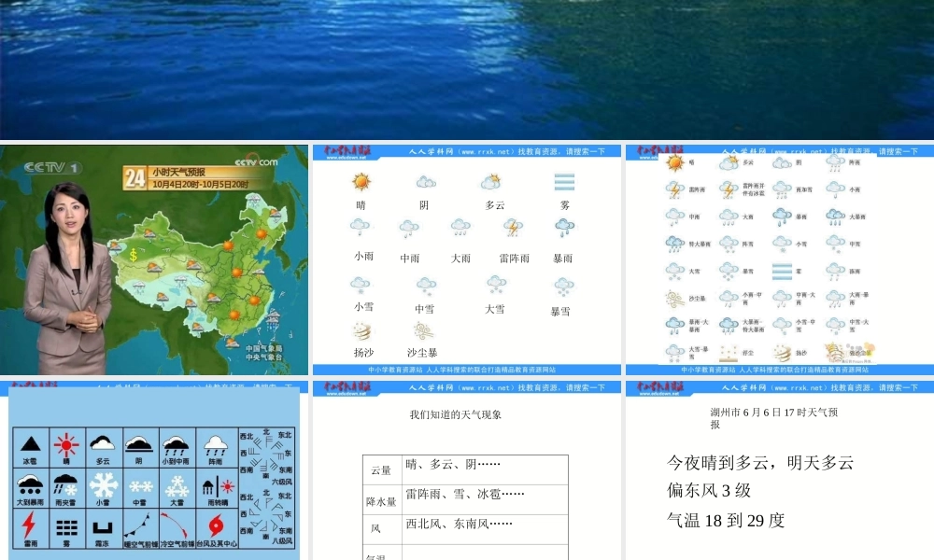934x560 pixels.
Task: Click the 雷阵雨 thunderstorm symbol
Action: pyautogui.click(x=512, y=229)
